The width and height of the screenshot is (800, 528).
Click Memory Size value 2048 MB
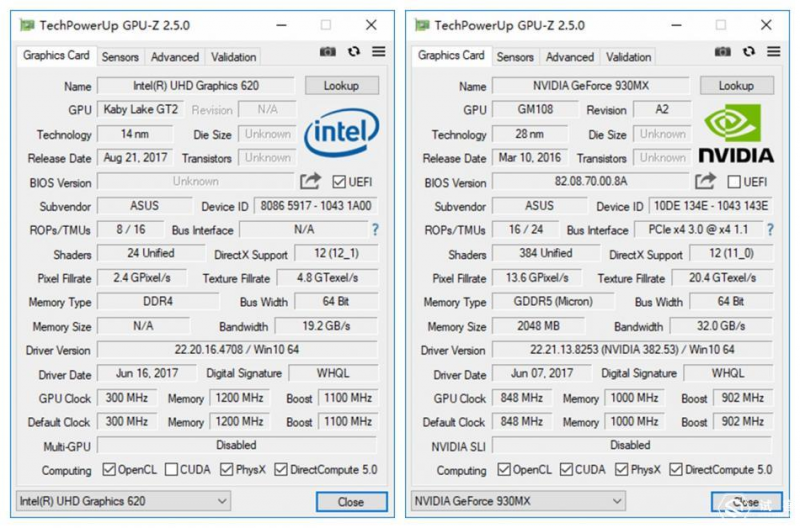tap(538, 325)
